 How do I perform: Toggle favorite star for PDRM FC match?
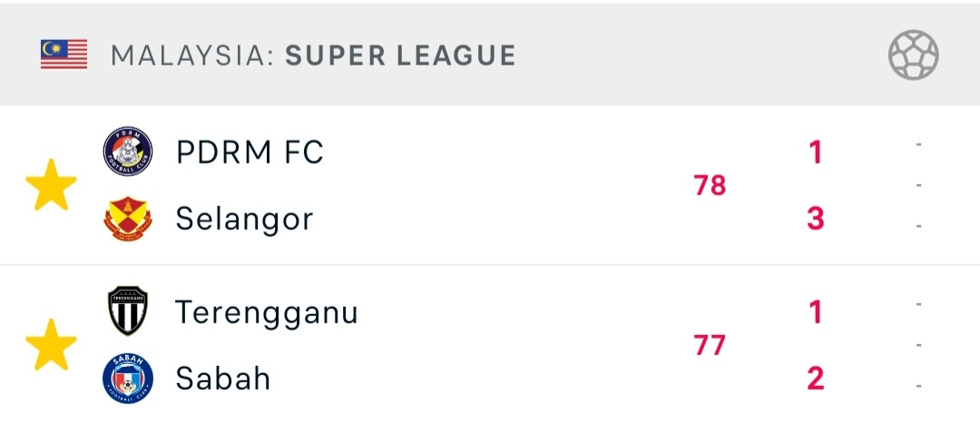click(x=51, y=185)
